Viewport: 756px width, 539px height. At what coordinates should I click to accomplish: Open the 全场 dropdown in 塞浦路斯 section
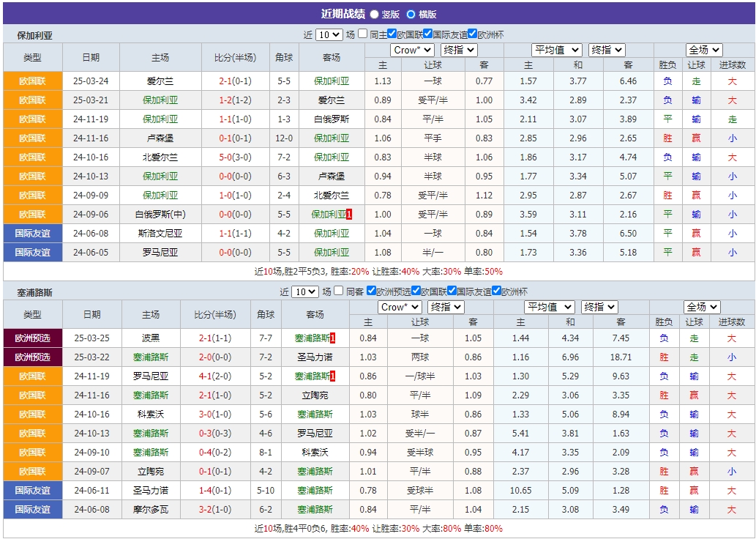(703, 307)
